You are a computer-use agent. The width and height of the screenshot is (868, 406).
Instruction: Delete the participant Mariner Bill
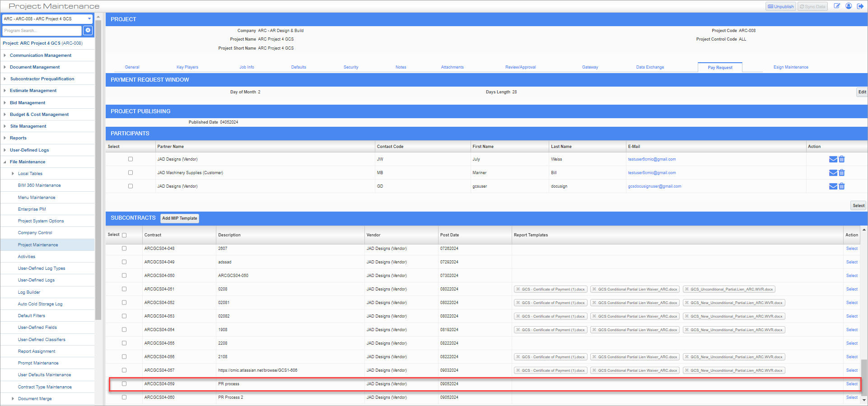click(842, 173)
